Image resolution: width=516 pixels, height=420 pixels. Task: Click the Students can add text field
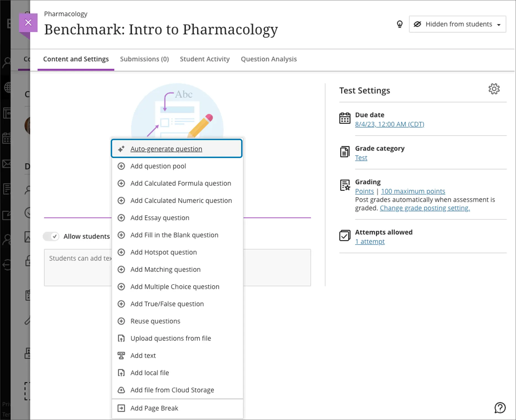tap(77, 267)
